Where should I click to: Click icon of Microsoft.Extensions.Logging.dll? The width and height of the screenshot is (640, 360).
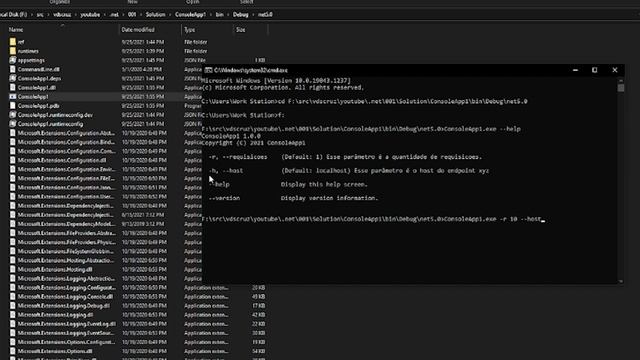(x=13, y=315)
